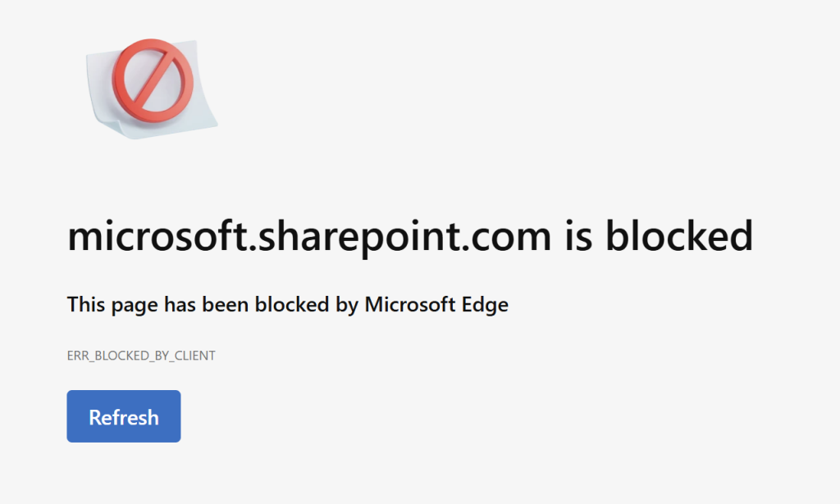Click the ERR_BLOCKED_BY_CLIENT error code
840x504 pixels.
tap(141, 356)
